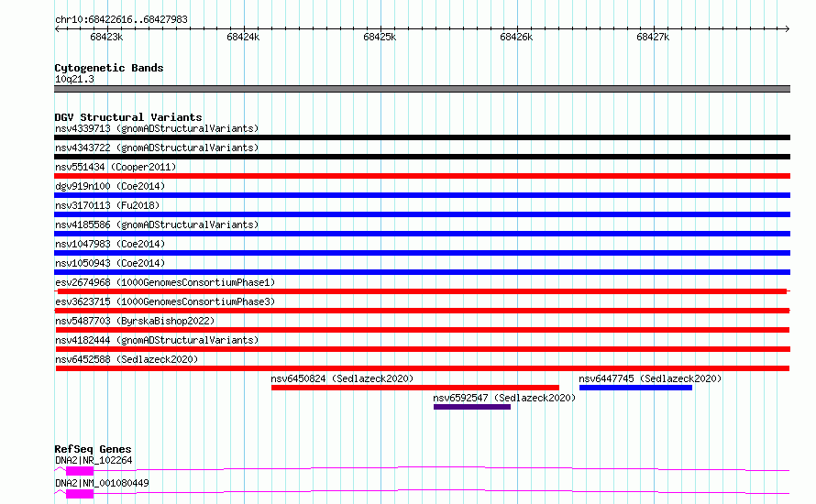816x504 pixels.
Task: Click the nsv6447745 short blue bar
Action: tap(635, 388)
